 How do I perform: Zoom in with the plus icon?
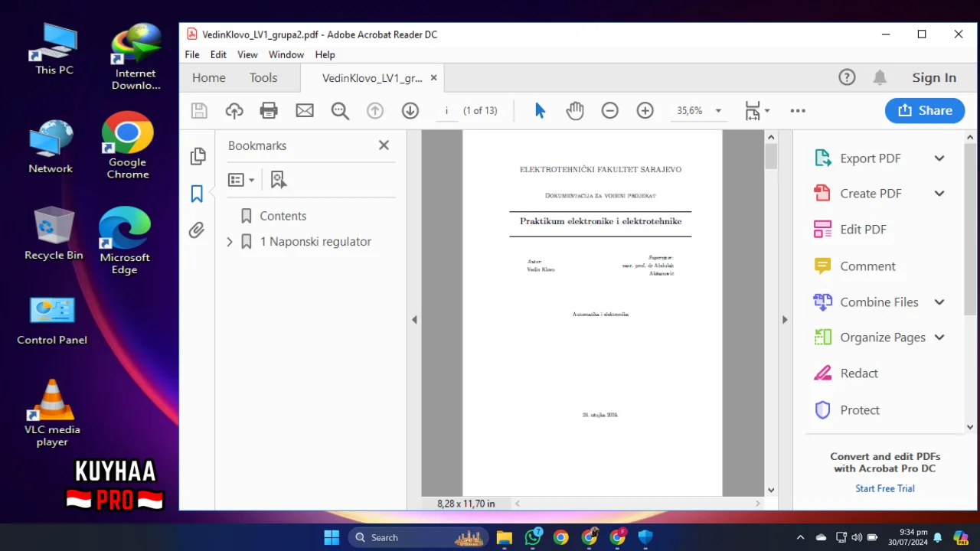click(645, 110)
